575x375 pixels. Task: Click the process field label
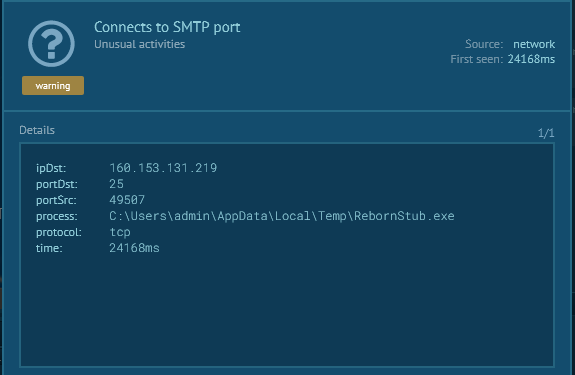click(57, 216)
